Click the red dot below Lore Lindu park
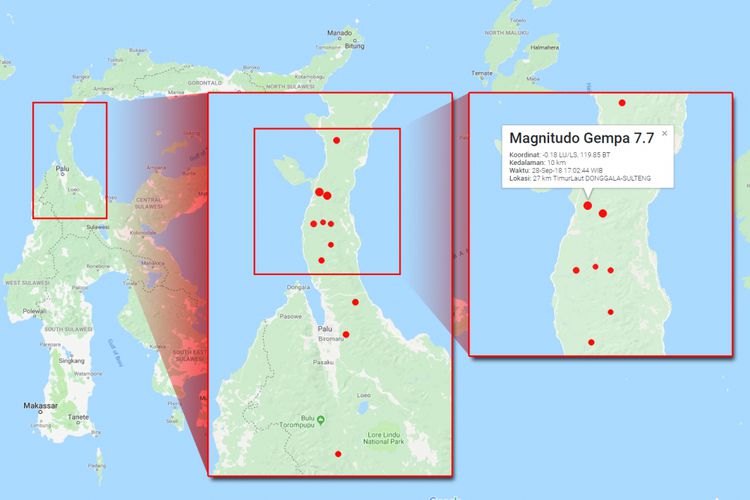This screenshot has width=750, height=500. (338, 454)
